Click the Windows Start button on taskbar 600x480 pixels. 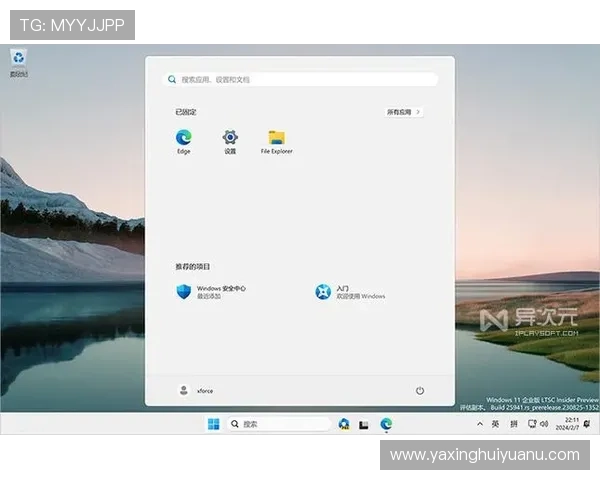point(214,424)
